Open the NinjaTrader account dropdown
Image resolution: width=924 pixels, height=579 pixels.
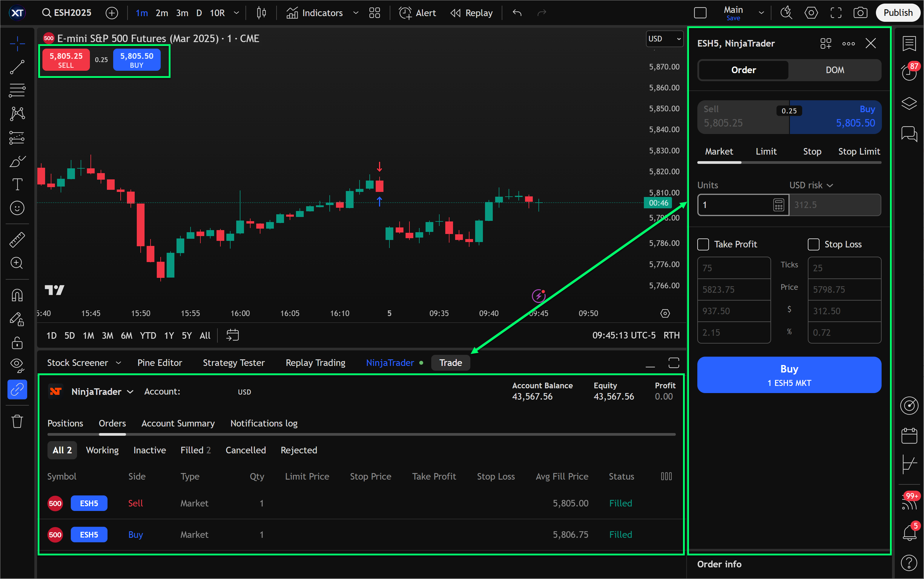point(131,391)
